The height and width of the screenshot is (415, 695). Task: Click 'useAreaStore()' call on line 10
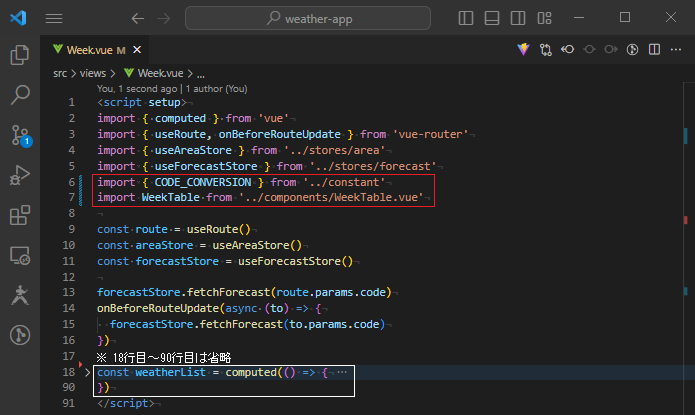tap(257, 245)
